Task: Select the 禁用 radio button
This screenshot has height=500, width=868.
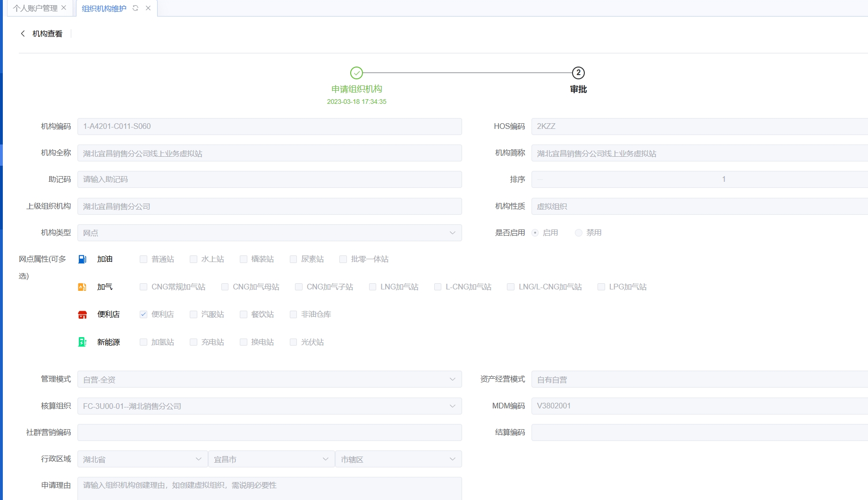Action: pos(579,233)
